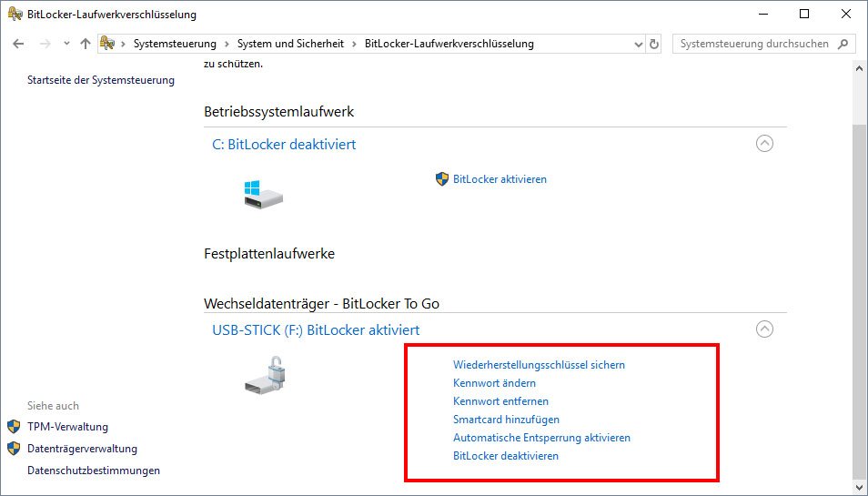Collapse the USB-STICK (F:) section chevron
Viewport: 868px width, 496px height.
[x=764, y=329]
